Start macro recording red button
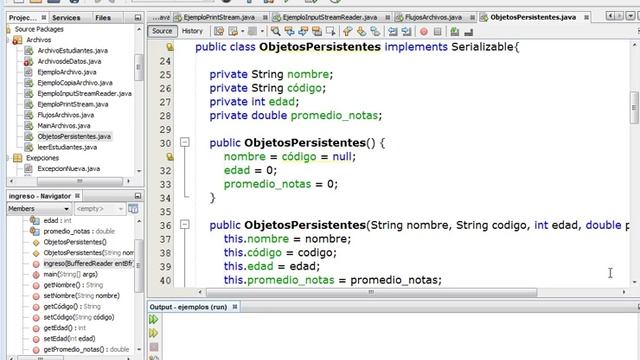This screenshot has width=640, height=360. pos(424,31)
